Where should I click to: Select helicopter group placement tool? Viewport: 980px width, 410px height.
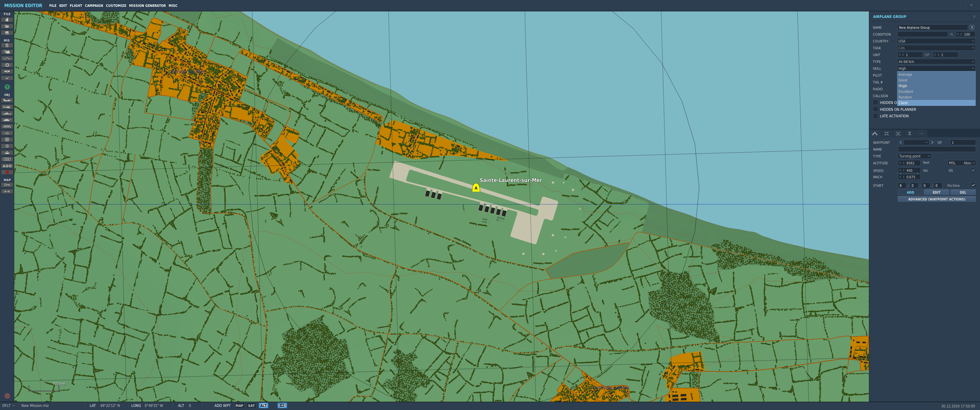(x=7, y=107)
